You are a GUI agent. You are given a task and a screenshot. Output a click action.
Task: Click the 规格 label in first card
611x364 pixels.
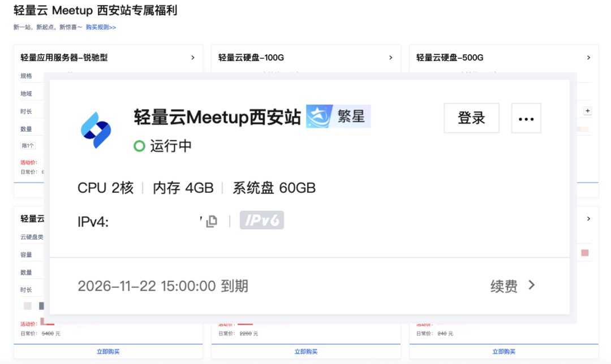[26, 76]
